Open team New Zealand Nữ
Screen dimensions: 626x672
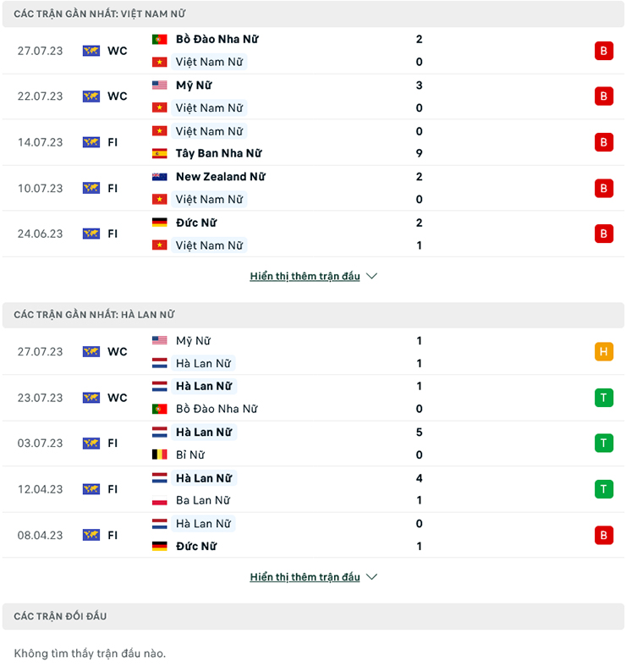[x=220, y=177]
